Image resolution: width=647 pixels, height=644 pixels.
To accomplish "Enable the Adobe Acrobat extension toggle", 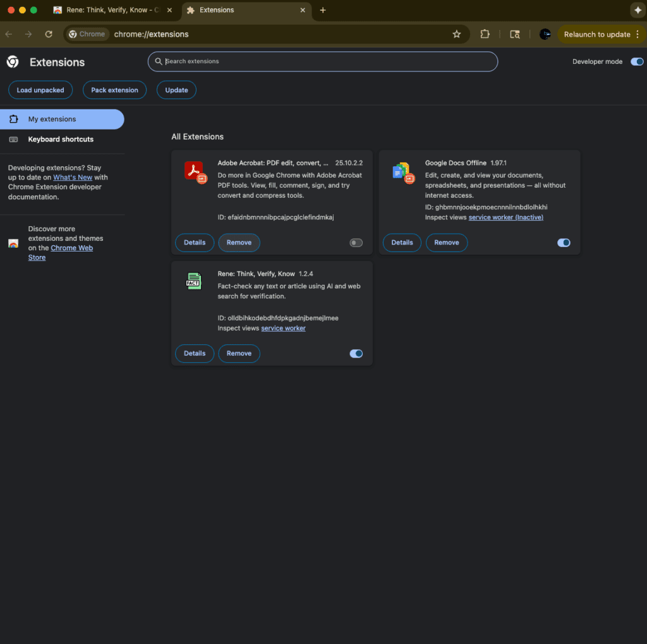I will coord(356,243).
